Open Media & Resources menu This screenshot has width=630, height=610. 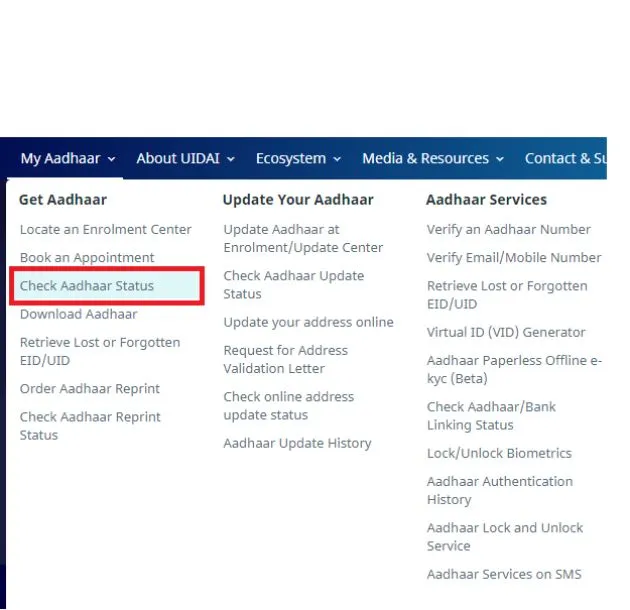[x=433, y=158]
